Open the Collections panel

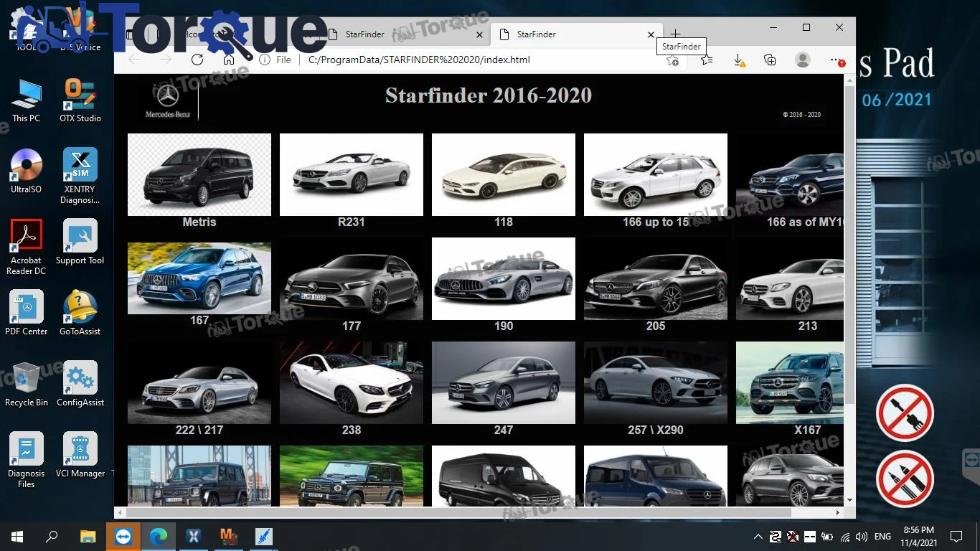coord(770,60)
